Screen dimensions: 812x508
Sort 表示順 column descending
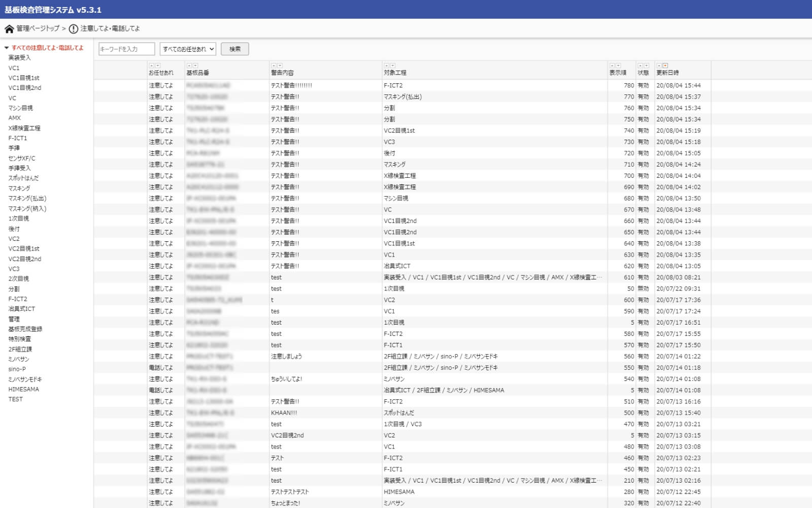click(x=618, y=66)
